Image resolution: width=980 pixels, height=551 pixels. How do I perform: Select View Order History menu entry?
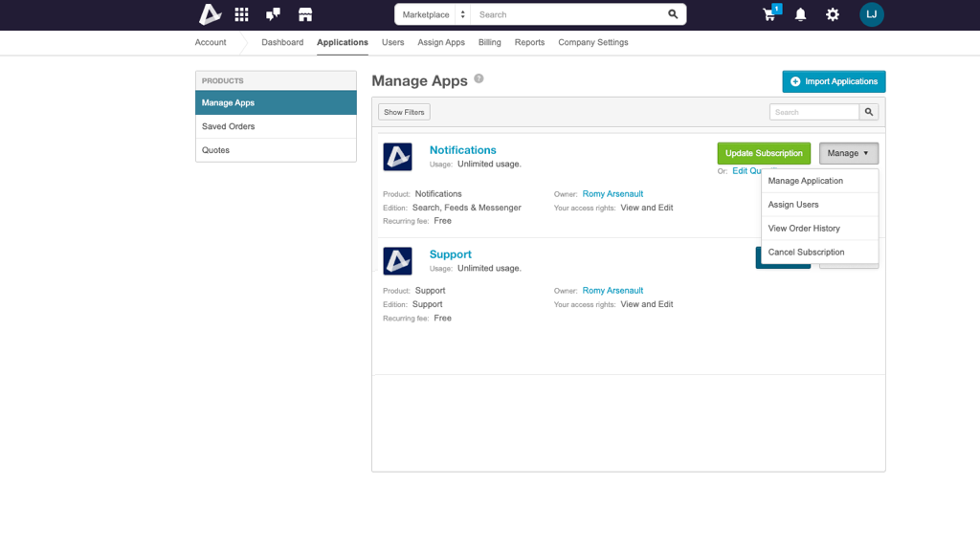pos(819,228)
